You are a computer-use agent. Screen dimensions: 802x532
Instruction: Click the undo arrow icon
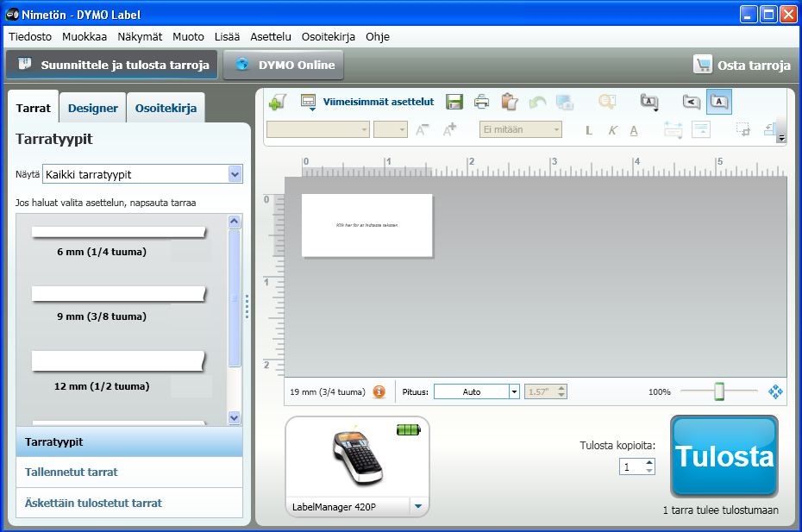537,103
